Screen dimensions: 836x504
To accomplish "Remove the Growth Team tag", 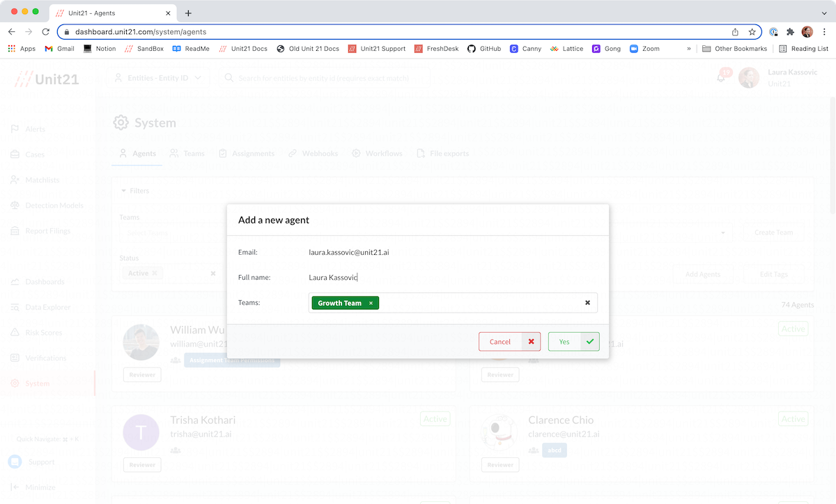I will 371,304.
